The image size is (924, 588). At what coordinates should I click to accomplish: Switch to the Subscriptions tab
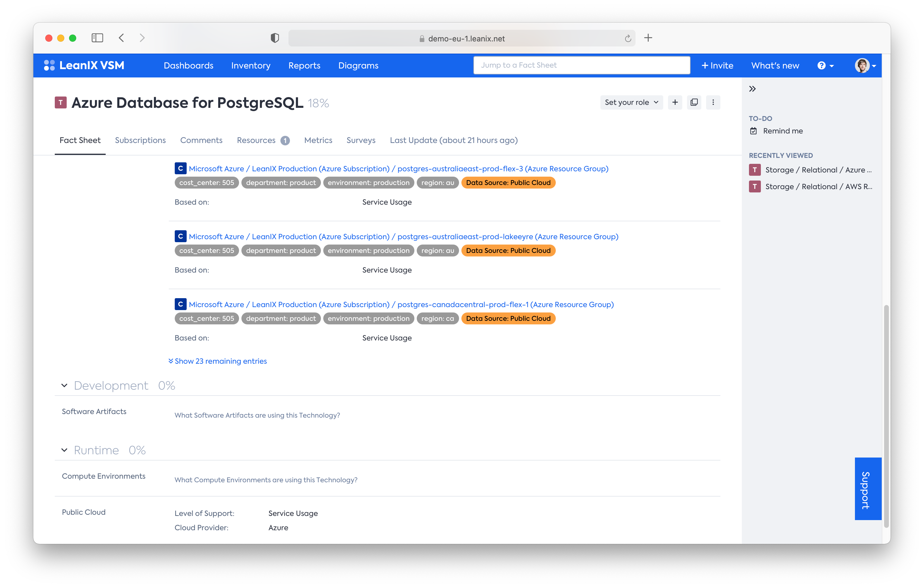click(141, 140)
